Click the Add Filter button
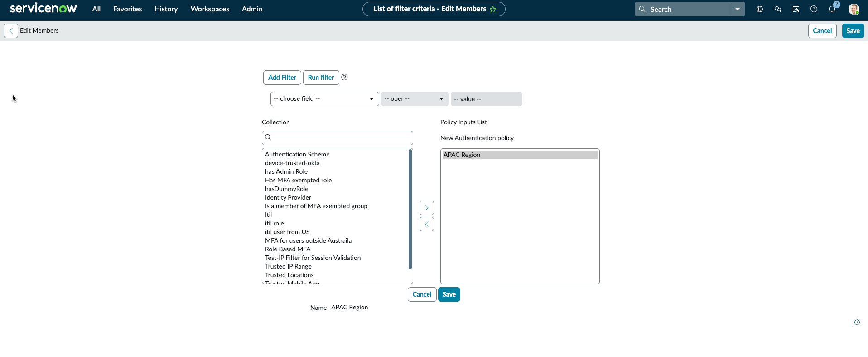868x357 pixels. tap(282, 78)
